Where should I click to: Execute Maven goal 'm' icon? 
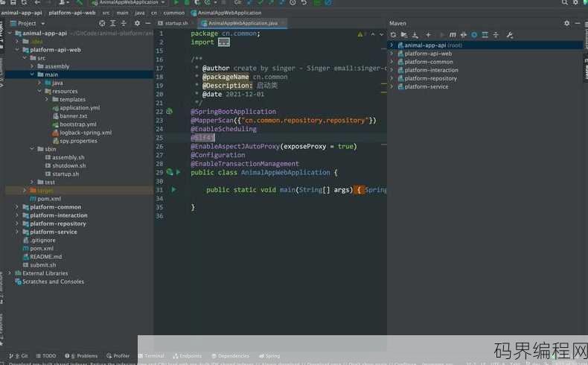tap(453, 35)
